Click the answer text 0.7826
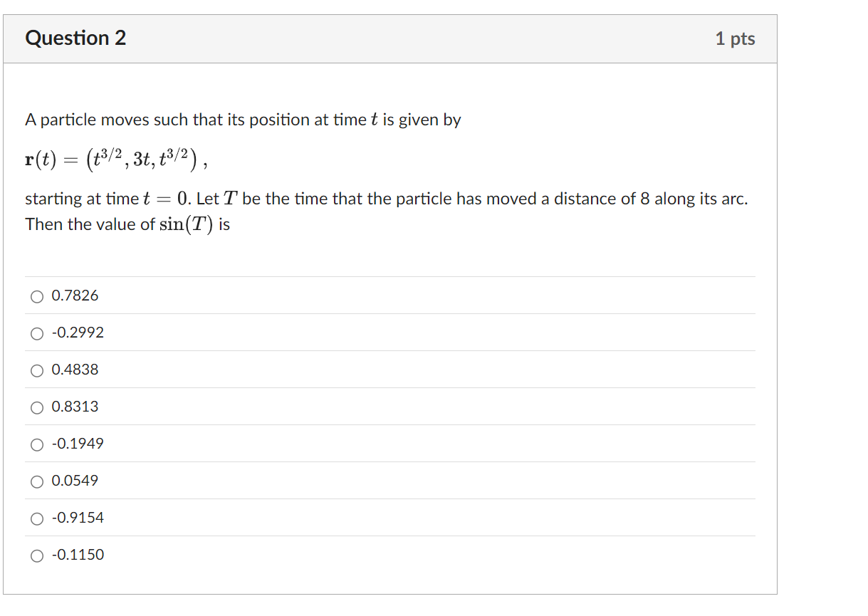This screenshot has width=868, height=616. click(x=74, y=296)
